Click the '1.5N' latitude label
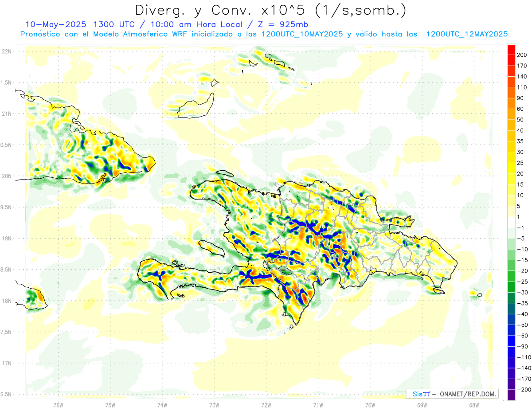 tap(7, 82)
